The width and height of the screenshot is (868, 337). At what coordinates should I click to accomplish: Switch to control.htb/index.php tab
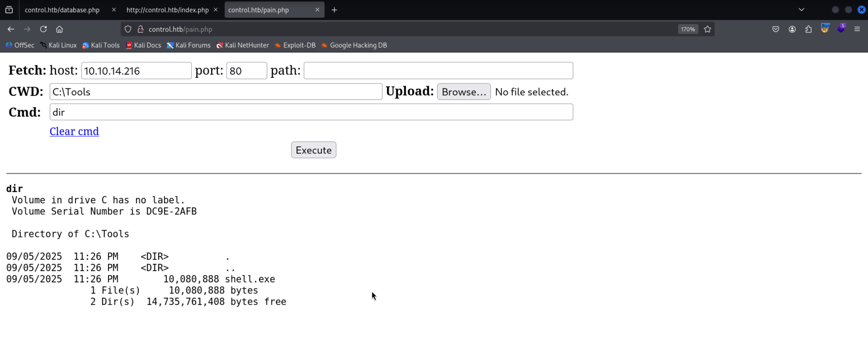167,10
